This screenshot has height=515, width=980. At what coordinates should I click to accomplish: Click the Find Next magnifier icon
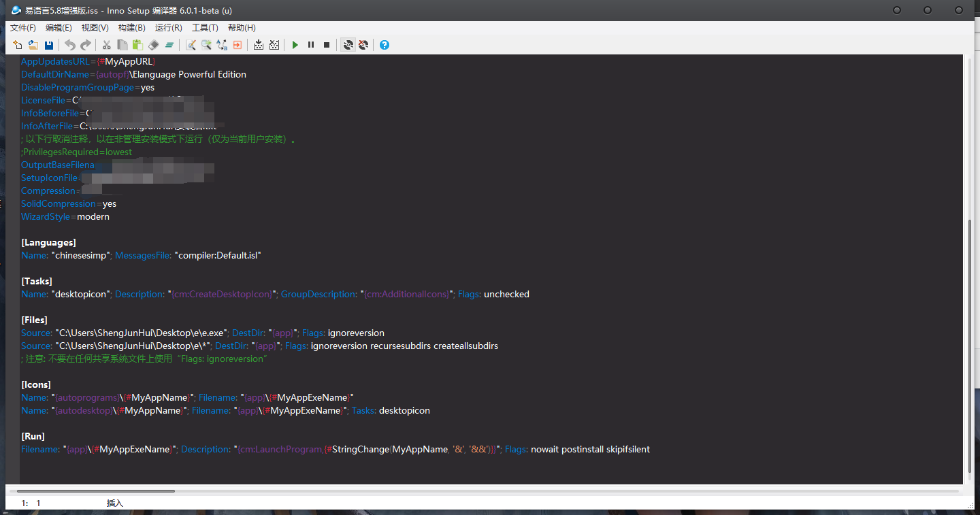coord(206,45)
